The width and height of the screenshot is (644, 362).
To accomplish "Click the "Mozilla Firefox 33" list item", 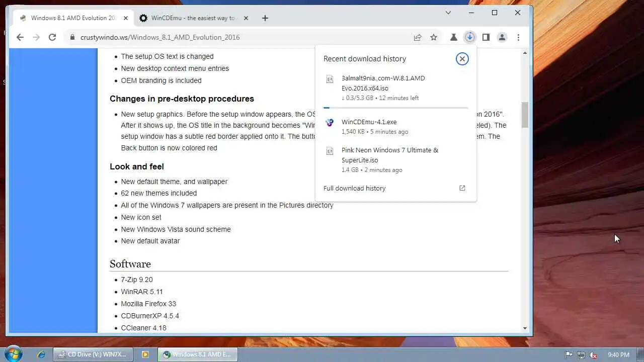I will point(148,304).
